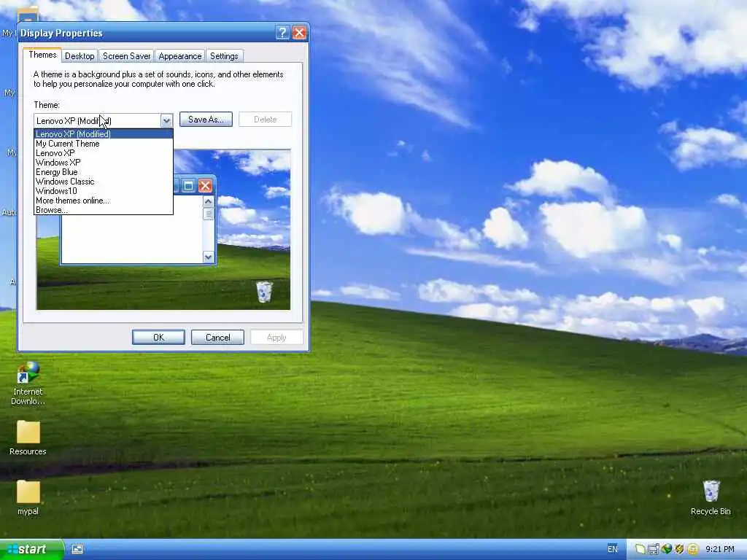
Task: Pick the Lenovo XP theme entry
Action: pyautogui.click(x=104, y=153)
